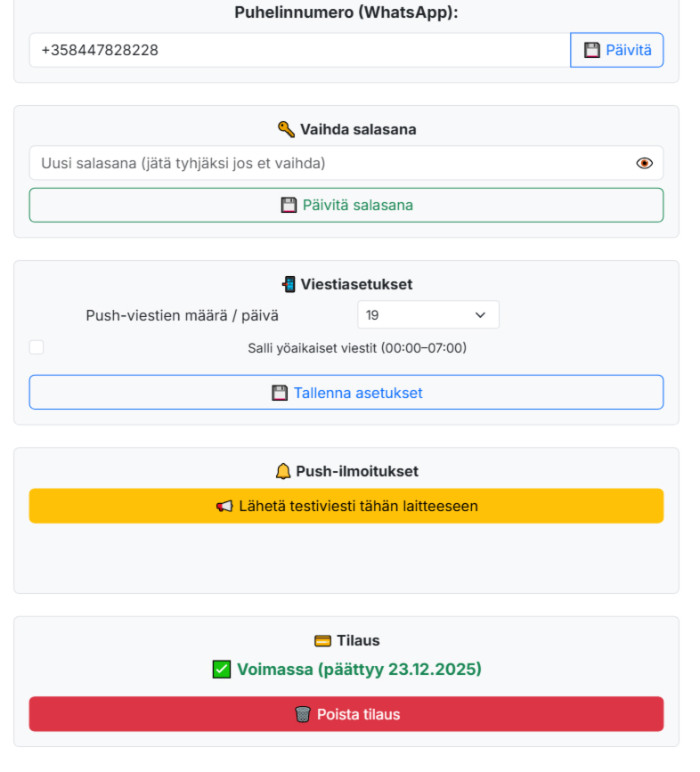Click the red Poista tilaus button
This screenshot has height=772, width=700.
tap(346, 714)
